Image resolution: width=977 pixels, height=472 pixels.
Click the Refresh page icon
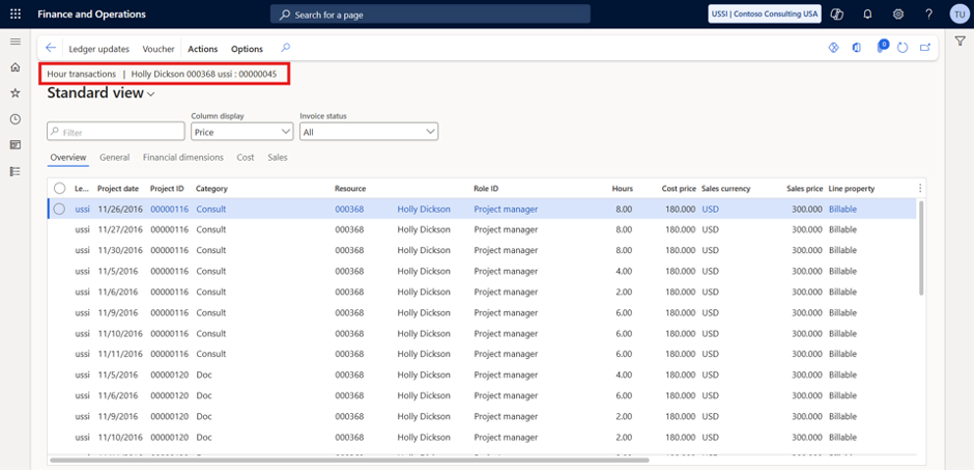click(x=903, y=48)
